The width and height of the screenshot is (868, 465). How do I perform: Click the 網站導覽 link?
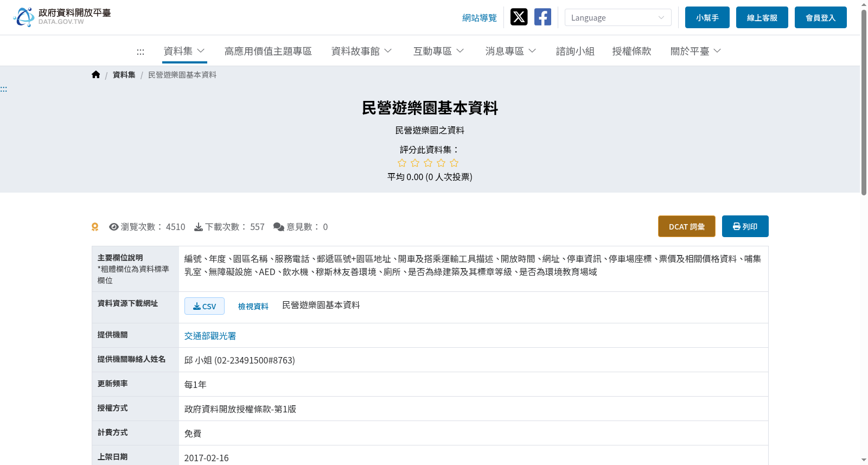click(480, 18)
